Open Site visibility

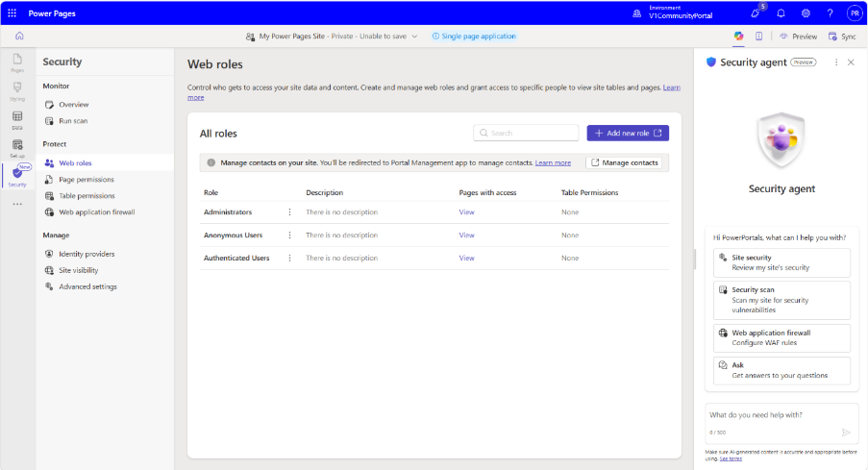[x=79, y=270]
